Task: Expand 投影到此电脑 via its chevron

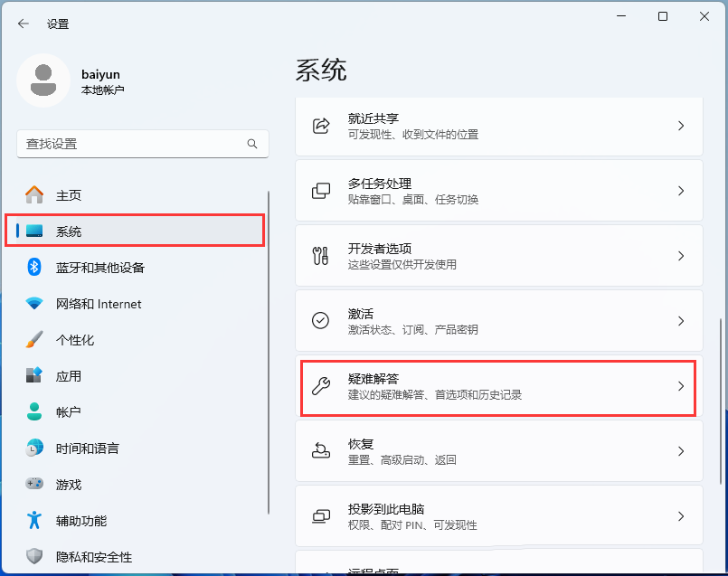Action: [x=681, y=516]
